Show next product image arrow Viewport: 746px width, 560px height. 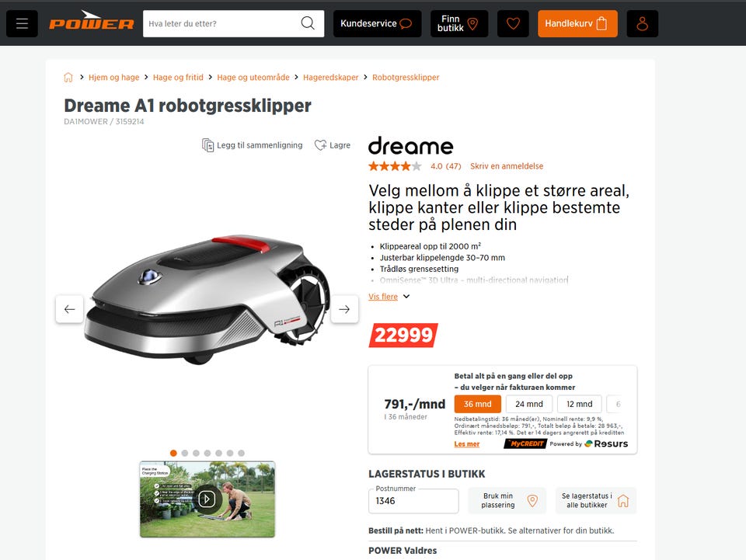(x=344, y=309)
